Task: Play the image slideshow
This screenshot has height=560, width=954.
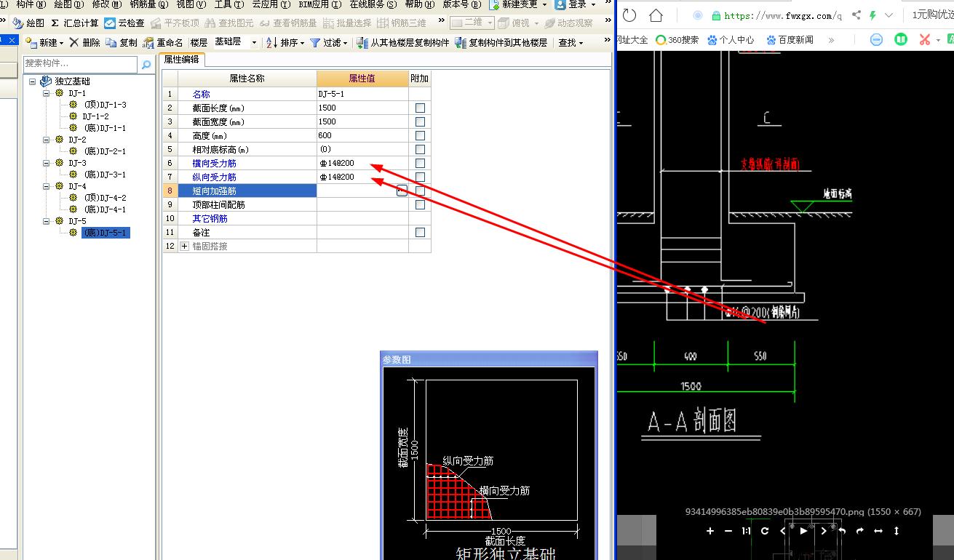Action: pos(803,531)
